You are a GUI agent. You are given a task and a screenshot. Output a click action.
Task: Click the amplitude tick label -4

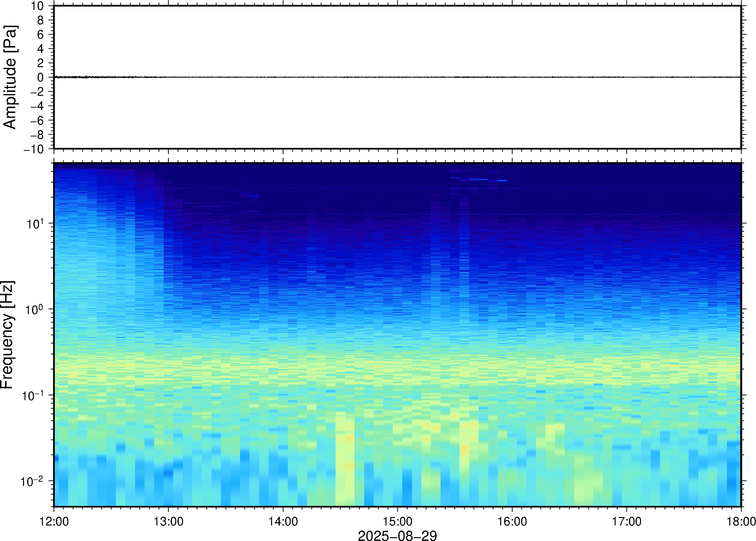click(37, 106)
